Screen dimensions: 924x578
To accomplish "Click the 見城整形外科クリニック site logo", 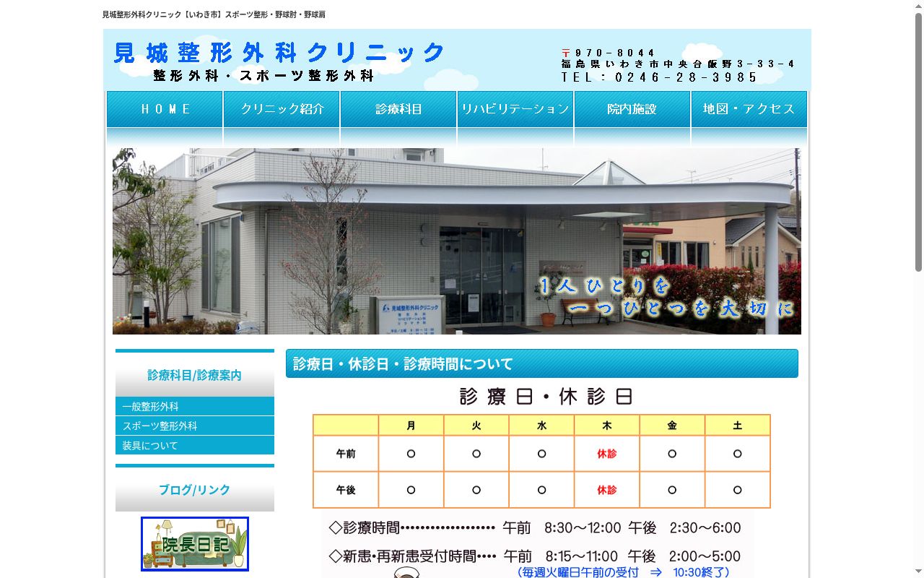I will click(x=279, y=53).
